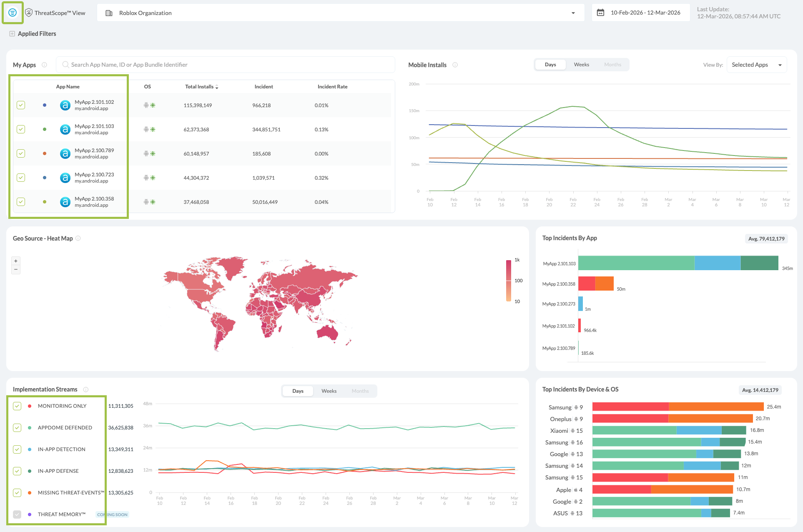Switch Mobile Installs chart to Weeks

coord(581,65)
